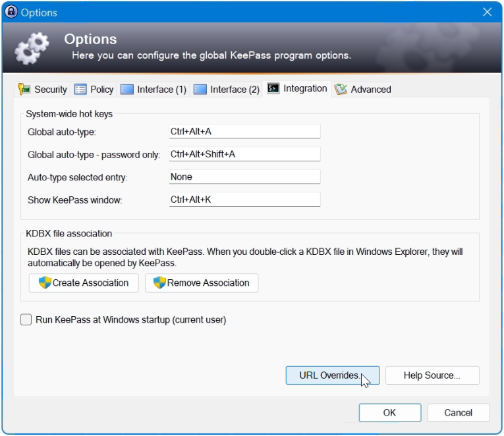The width and height of the screenshot is (504, 436).
Task: Select the Interface (2) tab
Action: 226,89
